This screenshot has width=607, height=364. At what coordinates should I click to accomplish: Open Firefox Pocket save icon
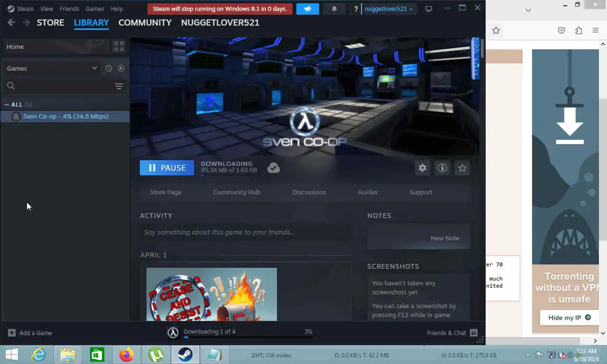(x=561, y=30)
